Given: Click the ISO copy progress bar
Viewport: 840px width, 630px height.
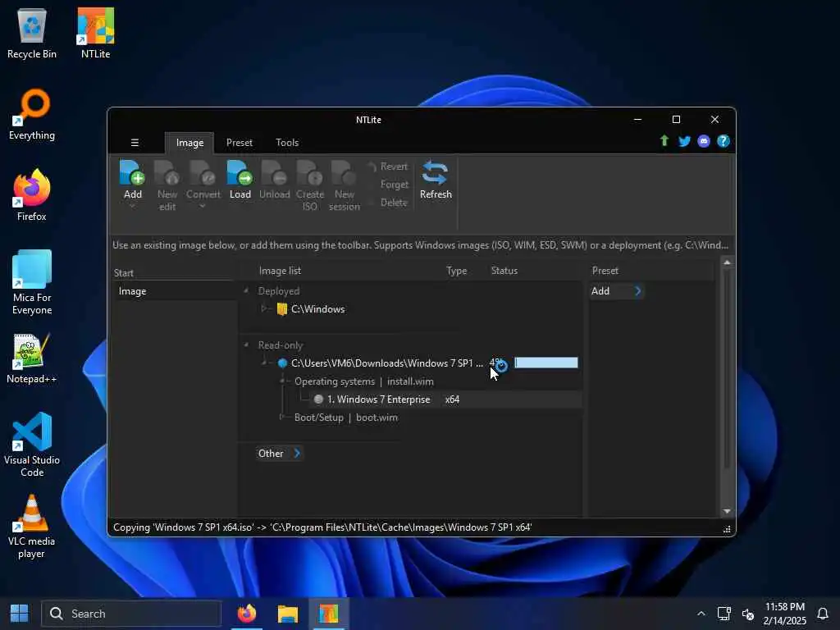Looking at the screenshot, I should 546,363.
